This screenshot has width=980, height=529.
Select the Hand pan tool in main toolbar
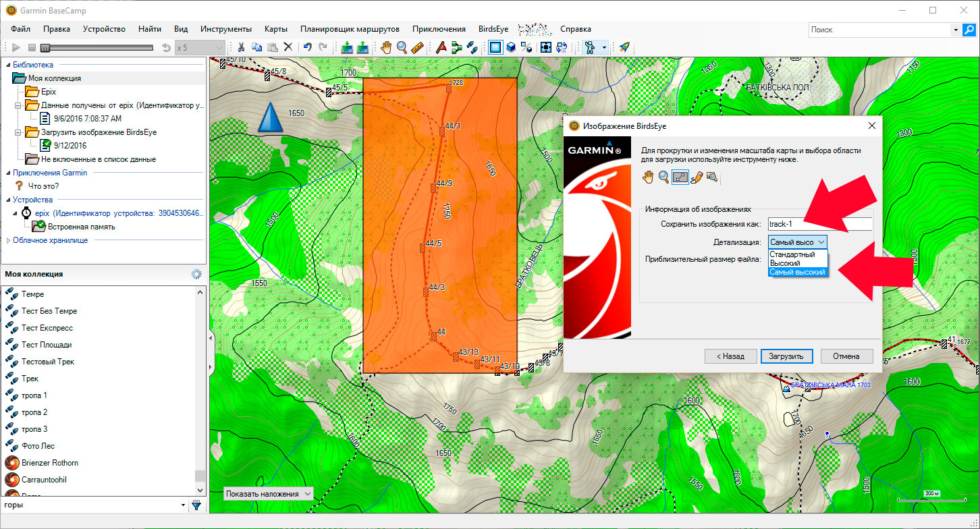point(386,47)
